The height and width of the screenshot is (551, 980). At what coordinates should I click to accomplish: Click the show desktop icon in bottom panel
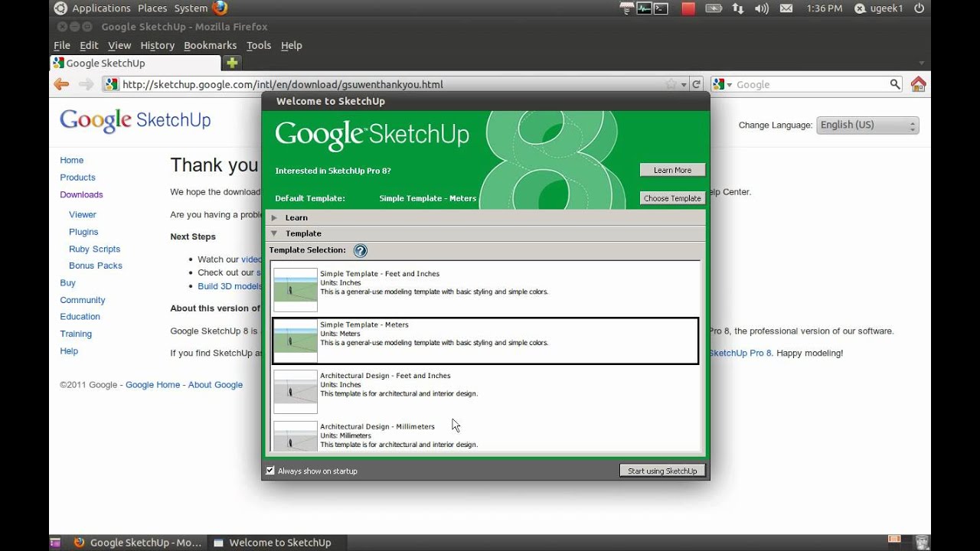click(55, 543)
